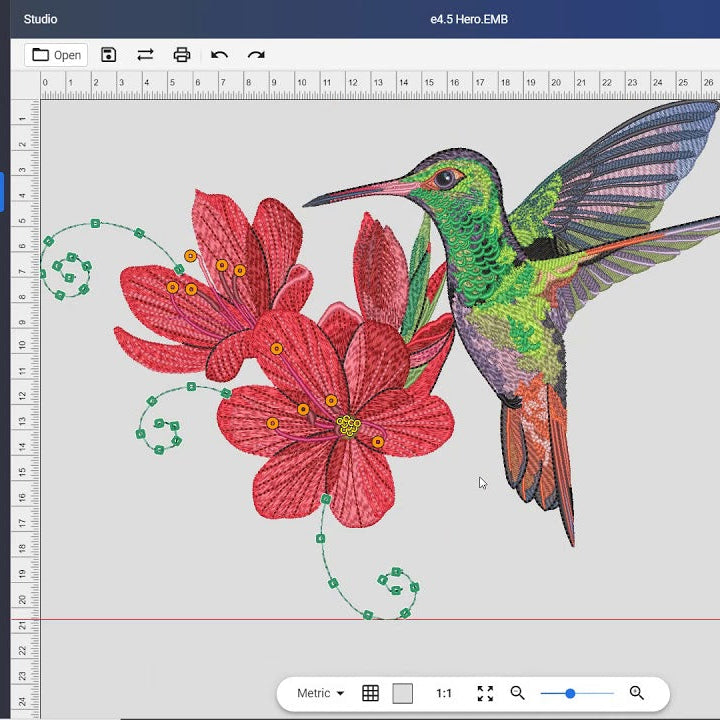Click the zoom out magnifier
The height and width of the screenshot is (720, 720).
click(517, 693)
